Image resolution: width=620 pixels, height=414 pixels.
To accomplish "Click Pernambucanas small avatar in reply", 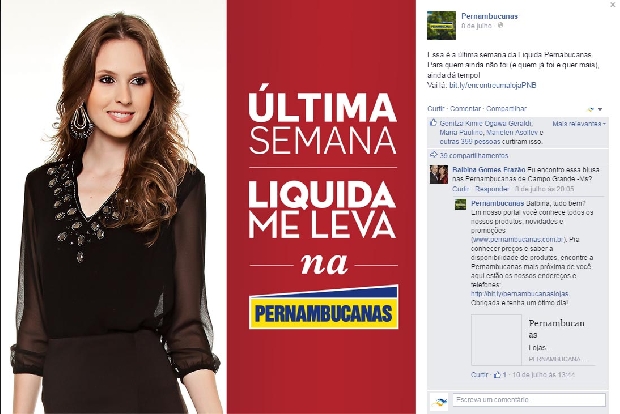I will 460,204.
